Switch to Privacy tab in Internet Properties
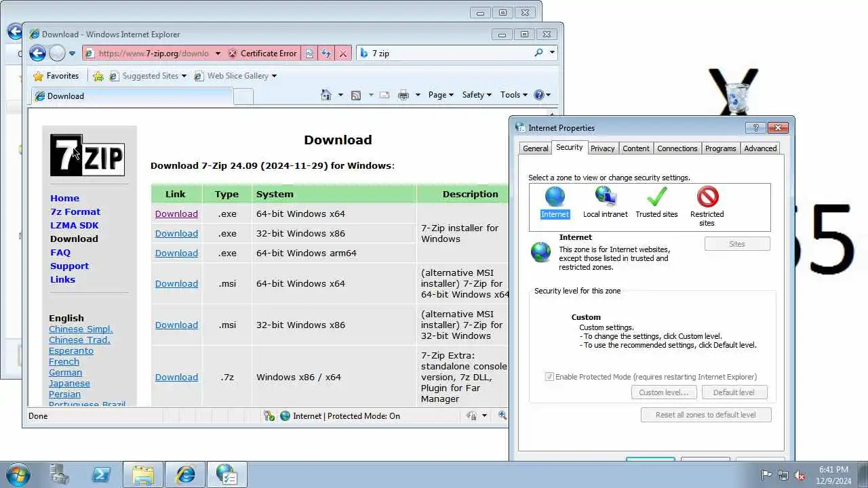 pos(602,148)
